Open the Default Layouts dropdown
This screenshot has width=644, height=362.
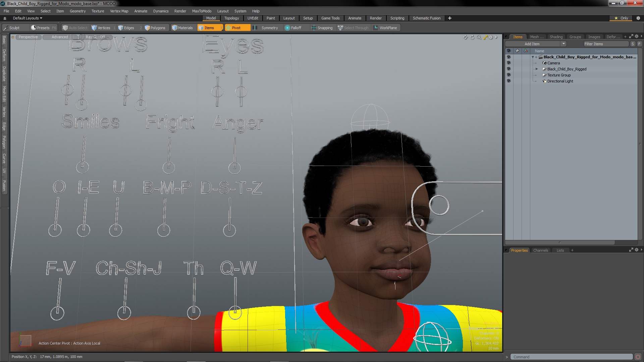coord(28,18)
